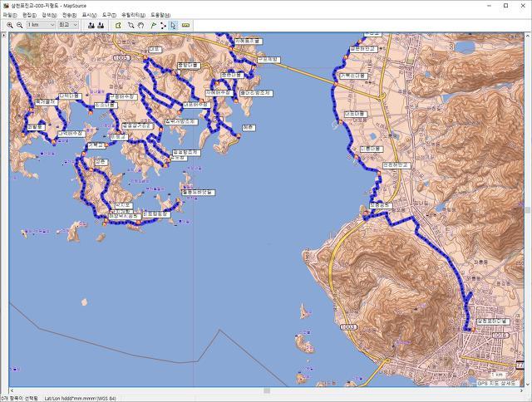The image size is (532, 402).
Task: Expand the collapsed left side panel arrow
Action: [3, 35]
